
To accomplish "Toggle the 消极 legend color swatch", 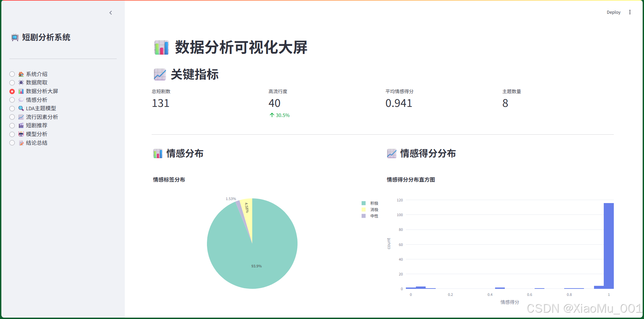I will pos(363,209).
